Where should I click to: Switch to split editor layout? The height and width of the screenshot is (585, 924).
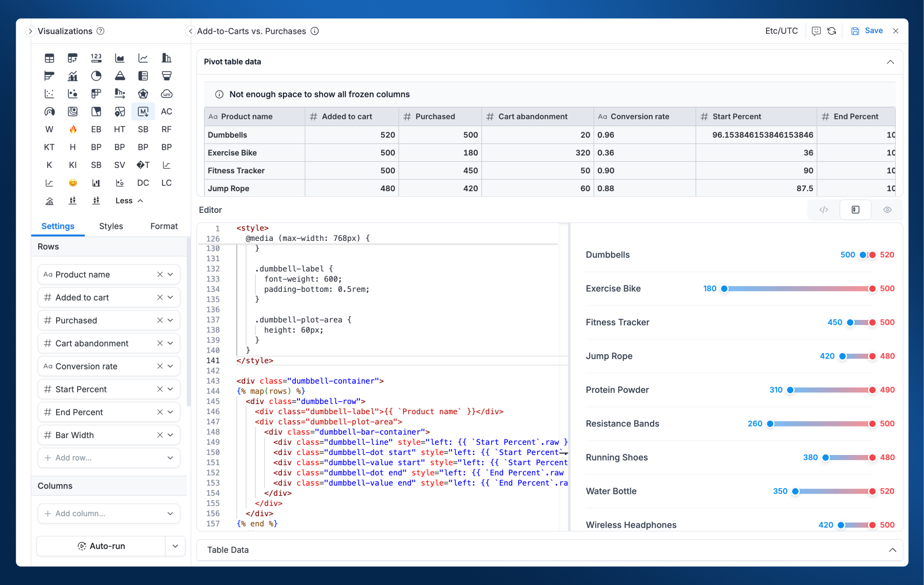click(855, 209)
